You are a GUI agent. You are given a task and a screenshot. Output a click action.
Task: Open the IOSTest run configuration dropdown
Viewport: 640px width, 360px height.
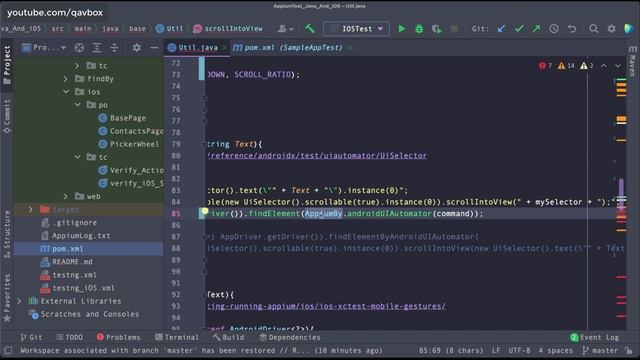tap(356, 29)
